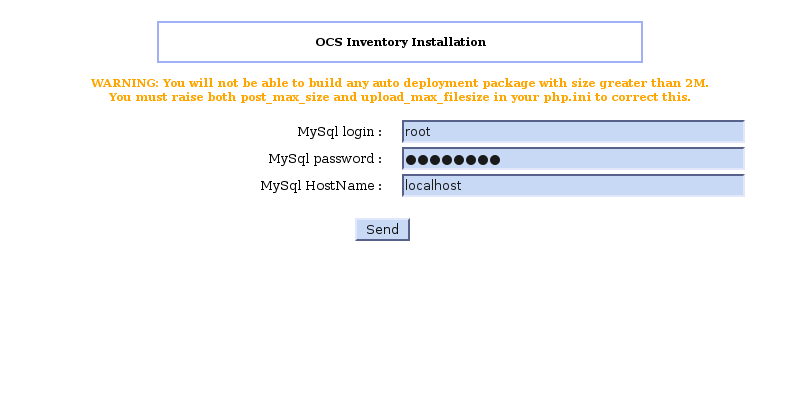The image size is (800, 403).
Task: Click "upload_max_filesize" in the warning message
Action: point(418,97)
